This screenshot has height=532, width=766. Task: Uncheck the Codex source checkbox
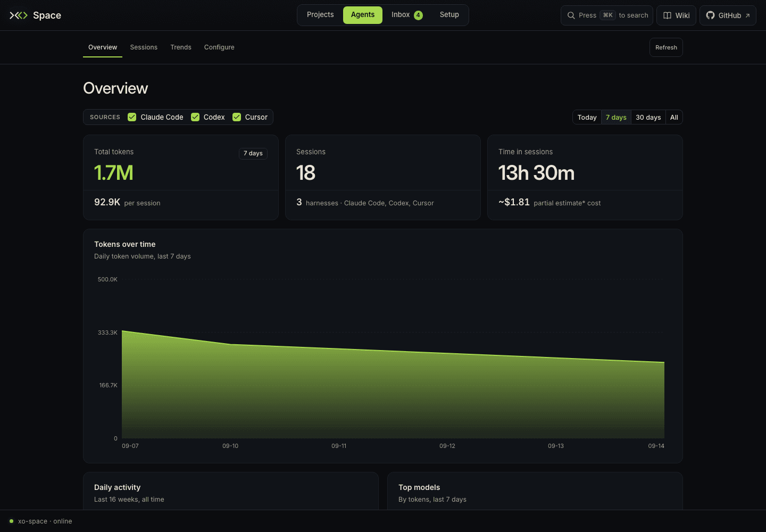(195, 117)
